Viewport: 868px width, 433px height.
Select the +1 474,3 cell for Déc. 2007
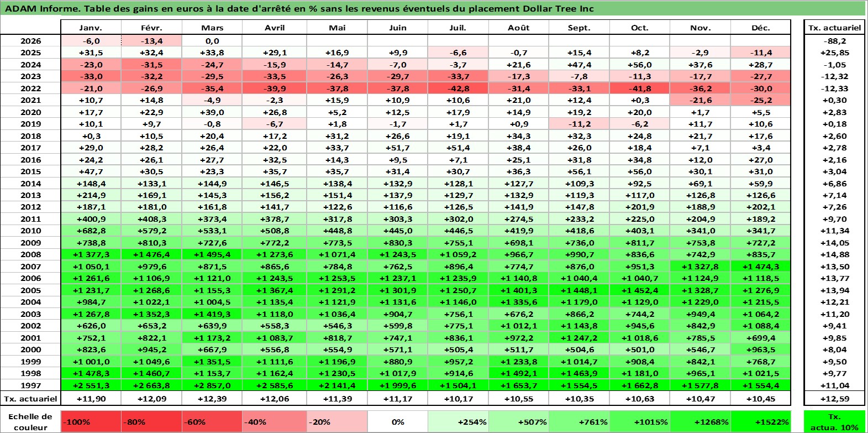point(761,267)
